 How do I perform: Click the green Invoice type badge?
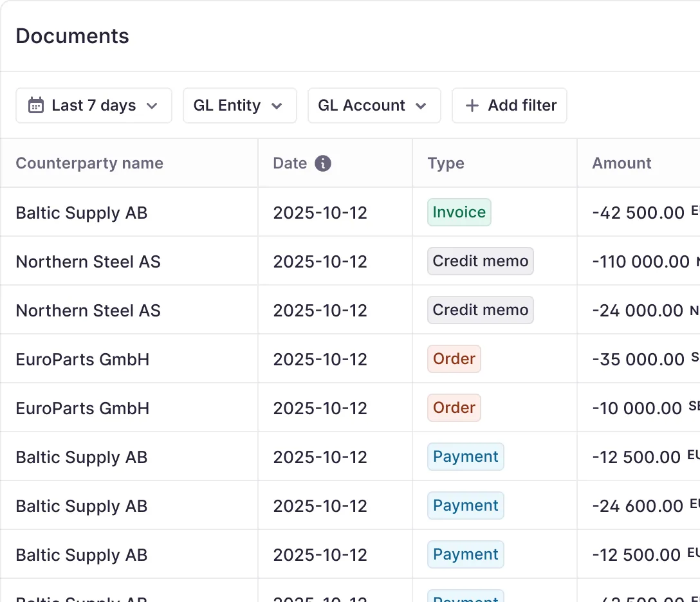click(x=459, y=212)
